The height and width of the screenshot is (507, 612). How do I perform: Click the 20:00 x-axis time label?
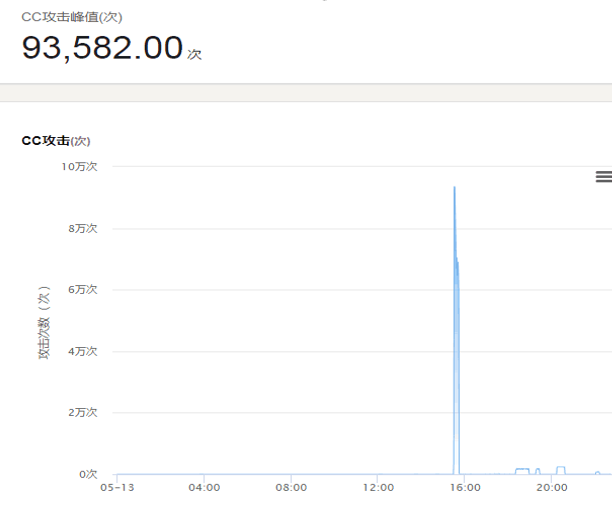coord(552,487)
